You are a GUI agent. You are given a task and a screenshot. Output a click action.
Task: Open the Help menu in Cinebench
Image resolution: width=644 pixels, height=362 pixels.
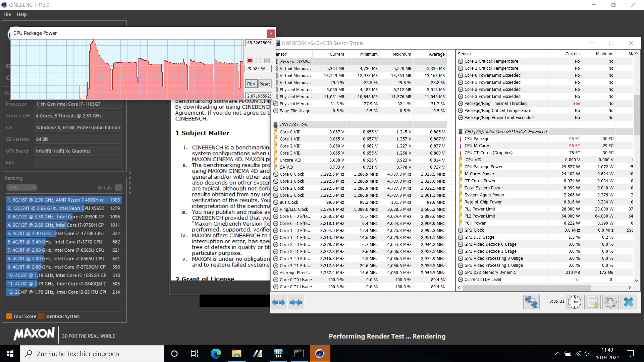pos(22,14)
